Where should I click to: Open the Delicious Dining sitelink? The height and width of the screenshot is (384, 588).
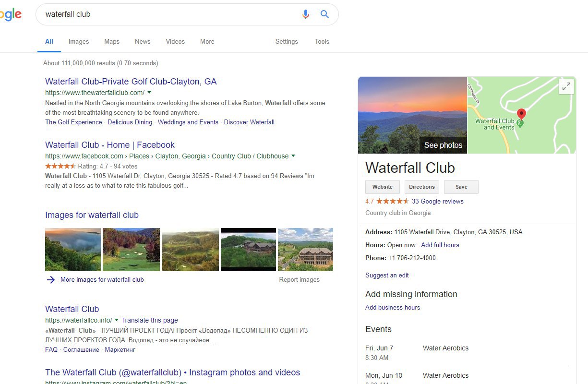pos(130,122)
